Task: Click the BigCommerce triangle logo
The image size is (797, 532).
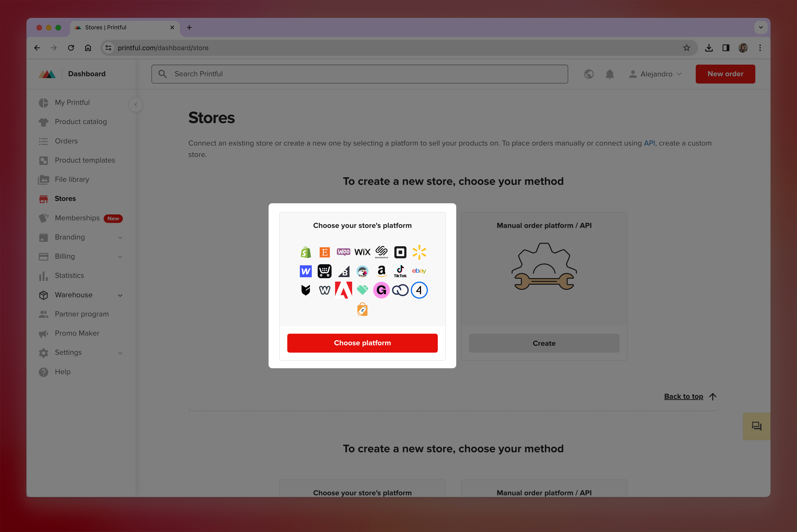Action: (x=344, y=271)
